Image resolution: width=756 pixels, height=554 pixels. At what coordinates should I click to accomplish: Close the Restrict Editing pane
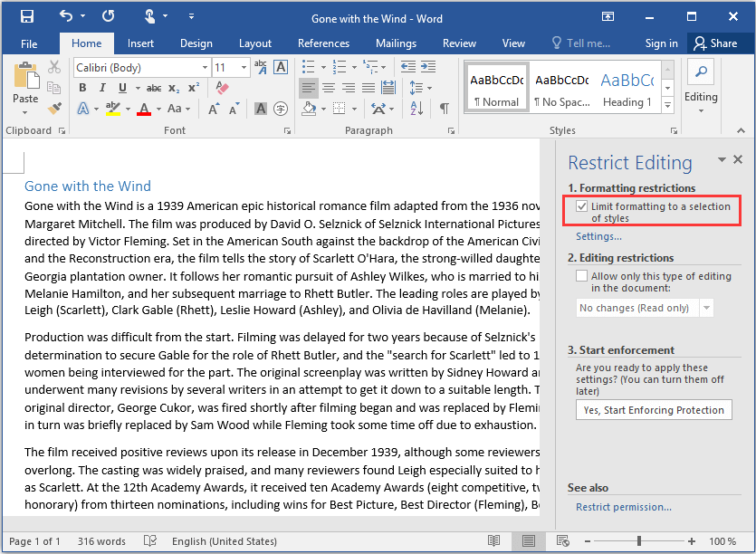tap(738, 159)
